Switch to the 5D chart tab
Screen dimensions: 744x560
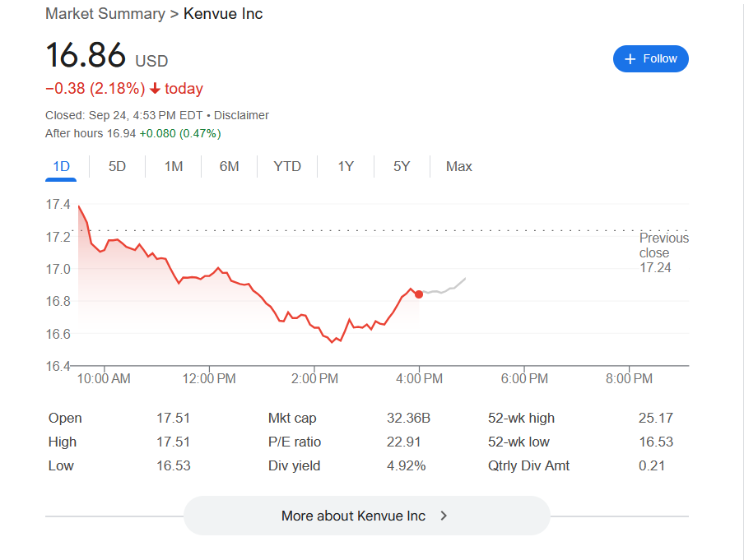(x=117, y=166)
